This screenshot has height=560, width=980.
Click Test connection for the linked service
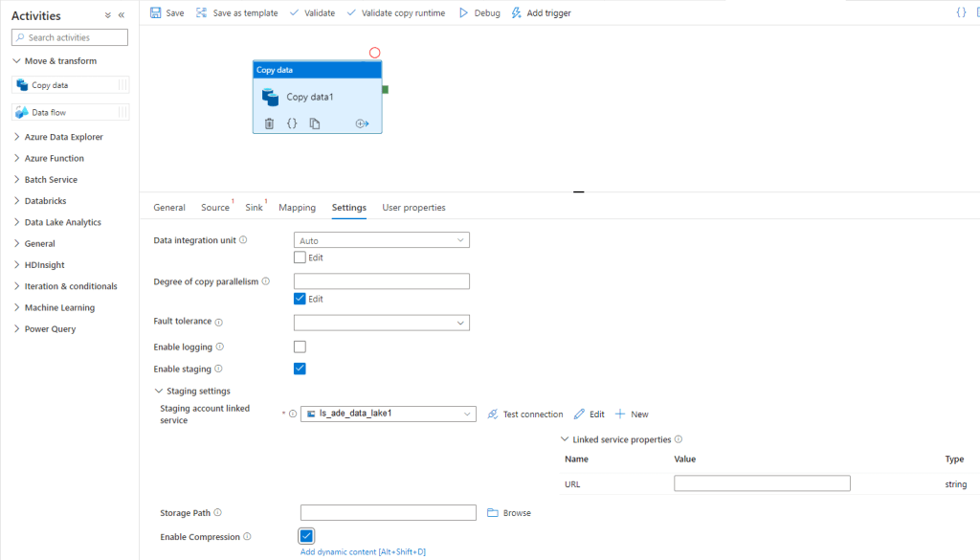pos(524,414)
